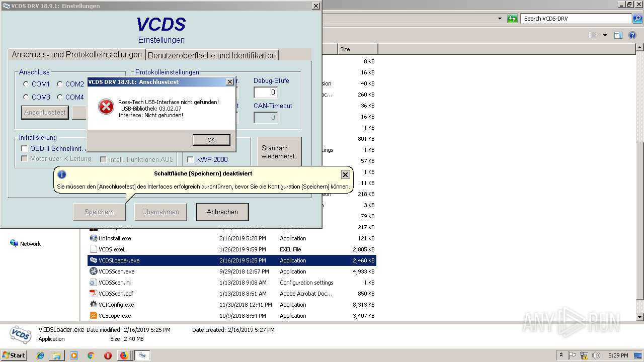Image resolution: width=644 pixels, height=362 pixels.
Task: Click the disabled Speichern button
Action: click(99, 212)
